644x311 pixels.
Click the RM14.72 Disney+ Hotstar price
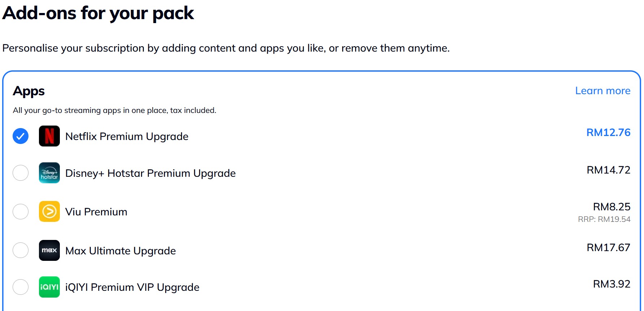608,170
